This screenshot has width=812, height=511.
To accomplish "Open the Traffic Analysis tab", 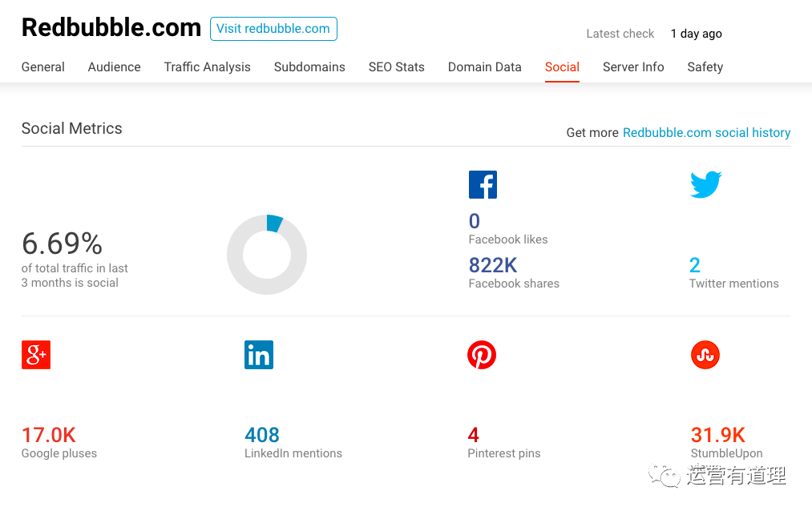I will 207,67.
